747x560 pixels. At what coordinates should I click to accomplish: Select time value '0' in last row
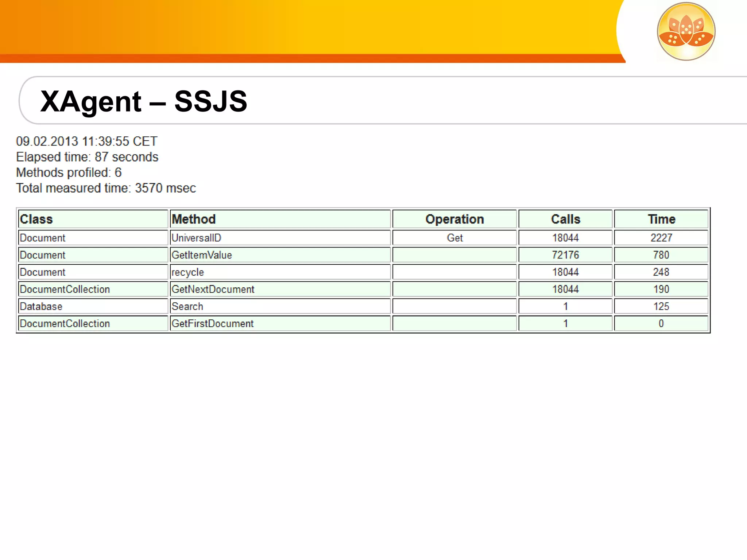point(661,323)
